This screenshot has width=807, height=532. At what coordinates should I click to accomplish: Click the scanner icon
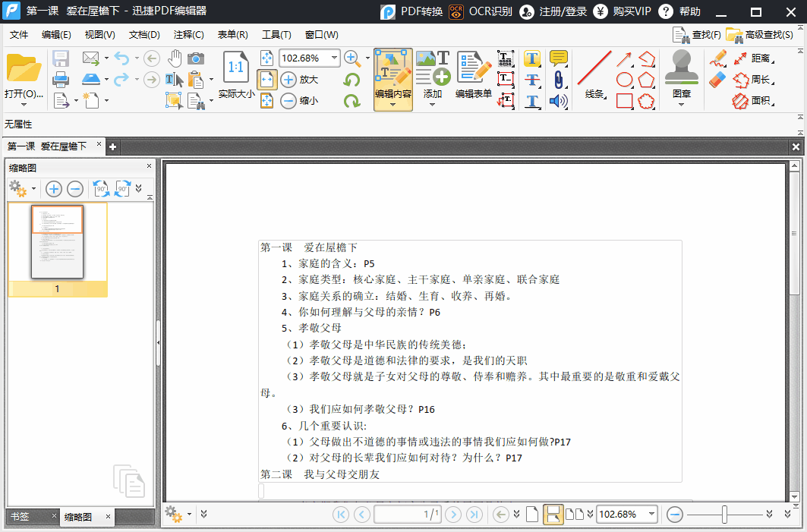91,79
